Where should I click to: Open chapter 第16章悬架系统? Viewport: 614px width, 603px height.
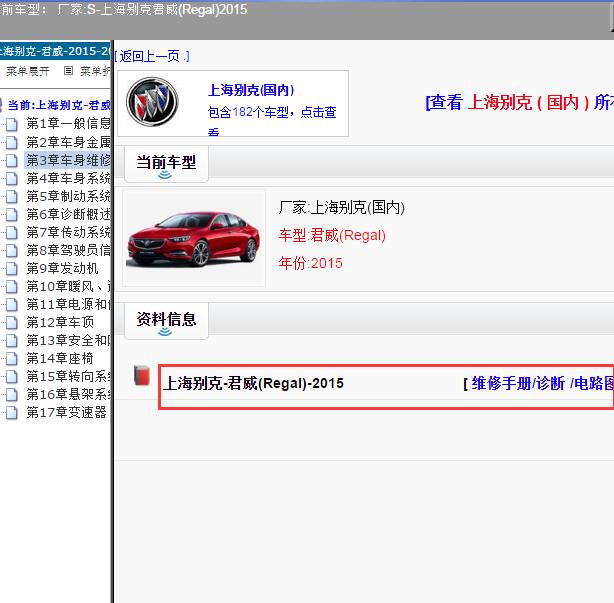pyautogui.click(x=69, y=395)
